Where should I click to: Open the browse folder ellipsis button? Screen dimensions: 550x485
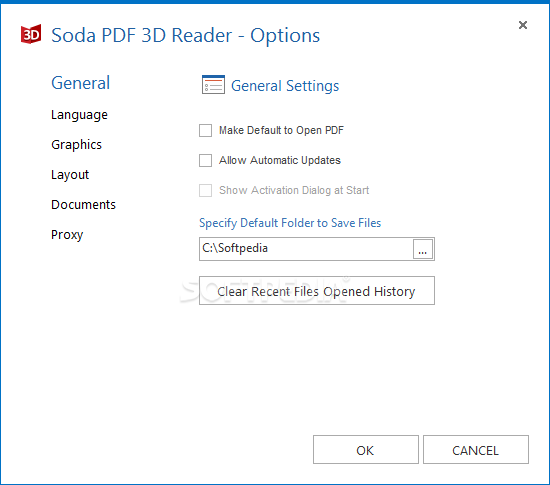click(423, 249)
